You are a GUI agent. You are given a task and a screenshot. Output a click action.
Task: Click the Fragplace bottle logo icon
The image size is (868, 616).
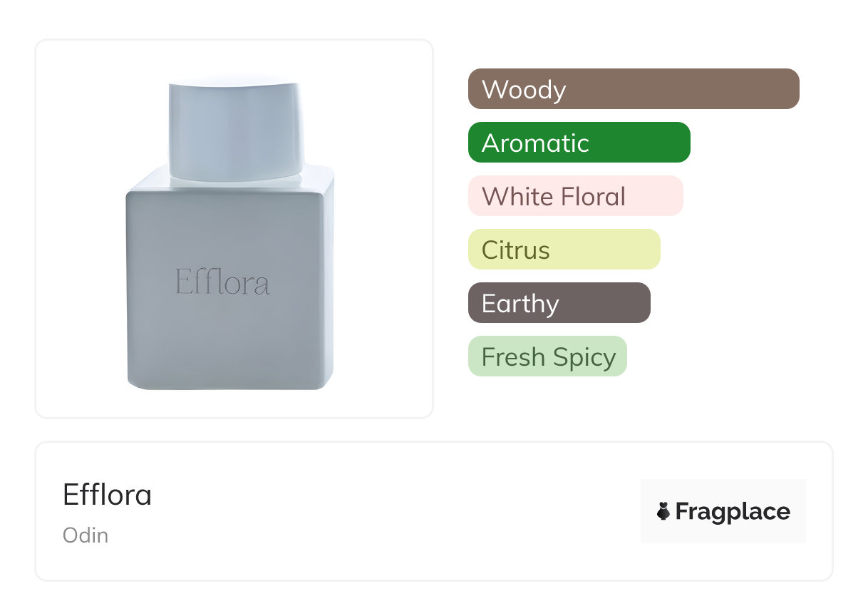(663, 511)
